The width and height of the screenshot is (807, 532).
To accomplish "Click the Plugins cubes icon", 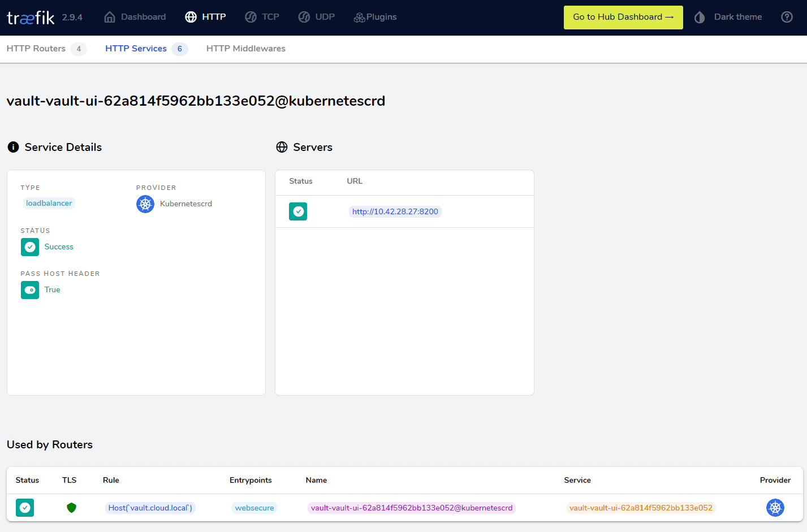I will click(359, 18).
